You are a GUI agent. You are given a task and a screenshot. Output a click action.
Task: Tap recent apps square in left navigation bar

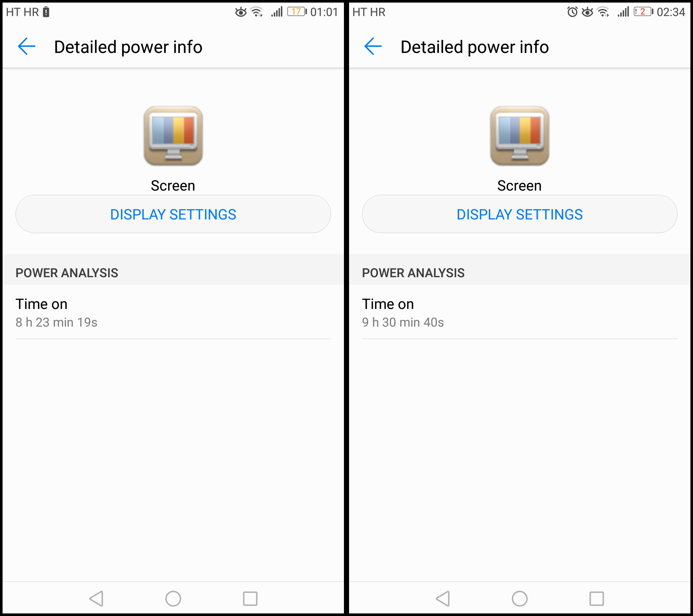pos(250,599)
